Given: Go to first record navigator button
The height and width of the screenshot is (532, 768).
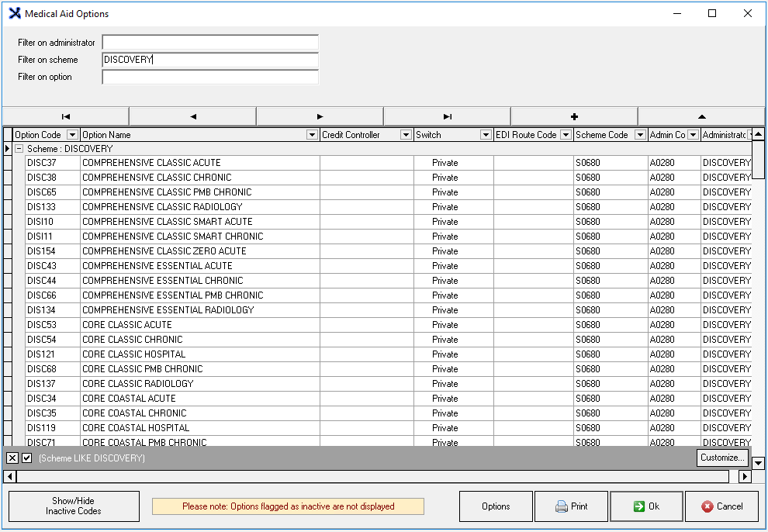Looking at the screenshot, I should coord(66,116).
